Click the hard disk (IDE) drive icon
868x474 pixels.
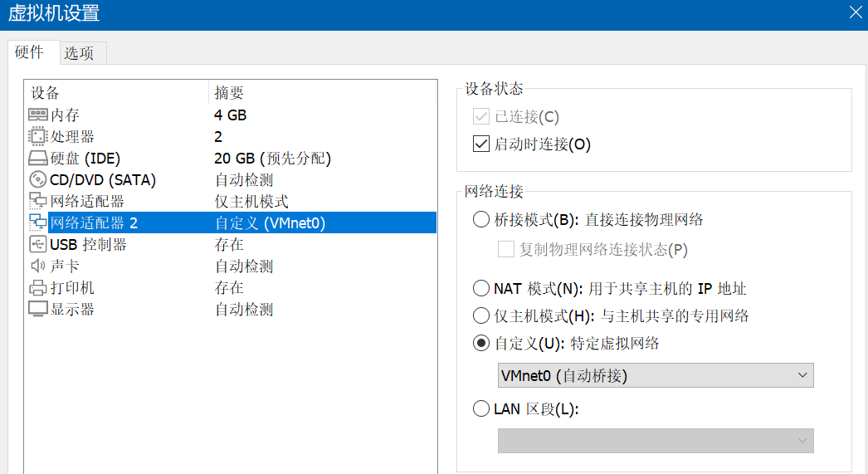(38, 159)
